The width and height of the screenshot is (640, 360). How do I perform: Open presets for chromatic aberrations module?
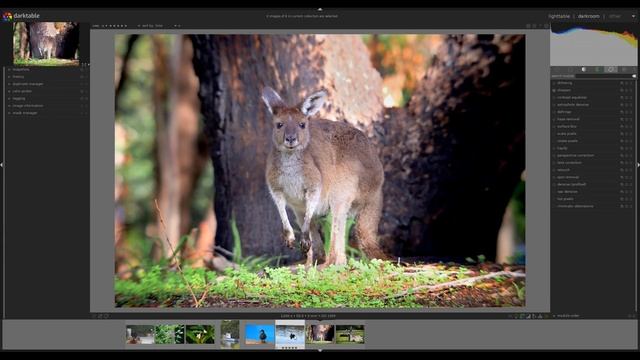[x=631, y=206]
